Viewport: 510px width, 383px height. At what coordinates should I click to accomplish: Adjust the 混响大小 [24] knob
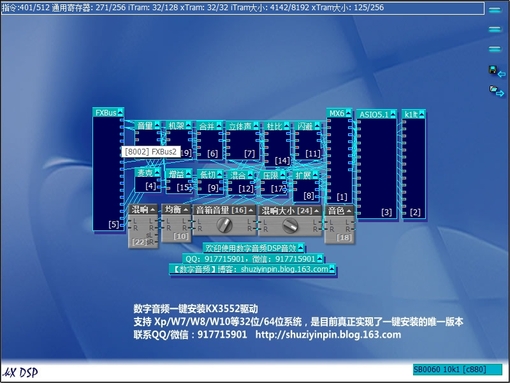tap(290, 226)
